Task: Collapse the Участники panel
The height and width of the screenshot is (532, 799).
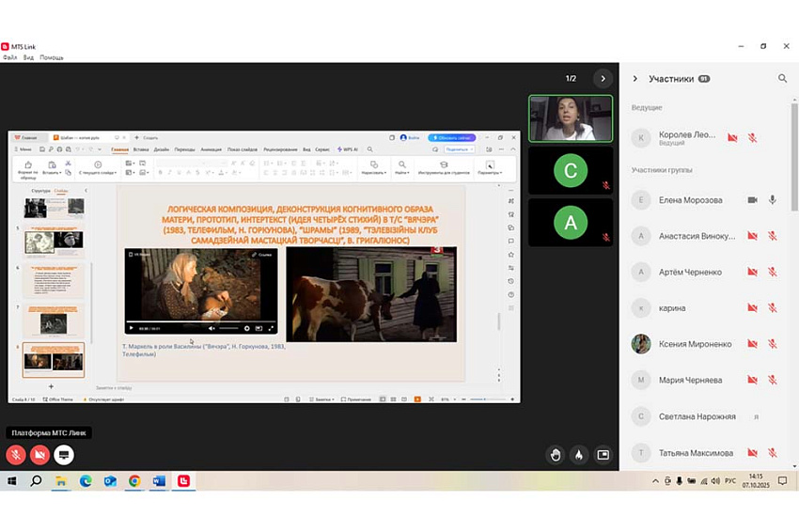Action: (635, 79)
